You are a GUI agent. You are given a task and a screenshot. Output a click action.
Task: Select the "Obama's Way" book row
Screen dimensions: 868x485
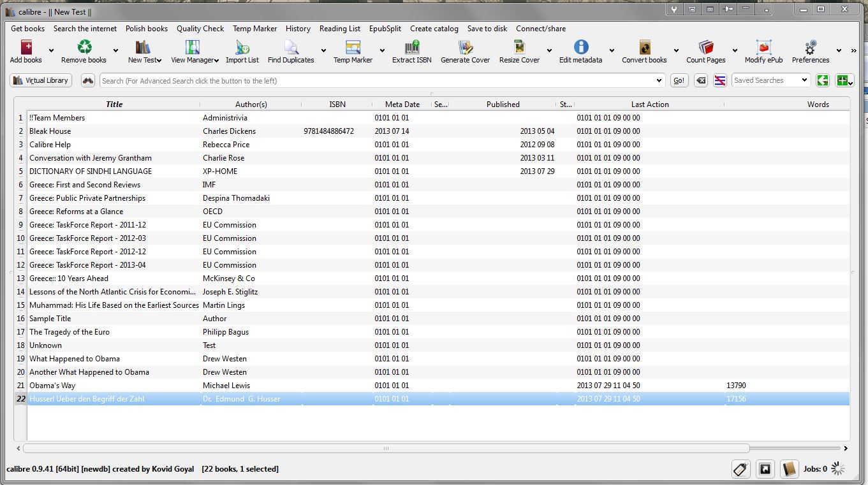438,386
